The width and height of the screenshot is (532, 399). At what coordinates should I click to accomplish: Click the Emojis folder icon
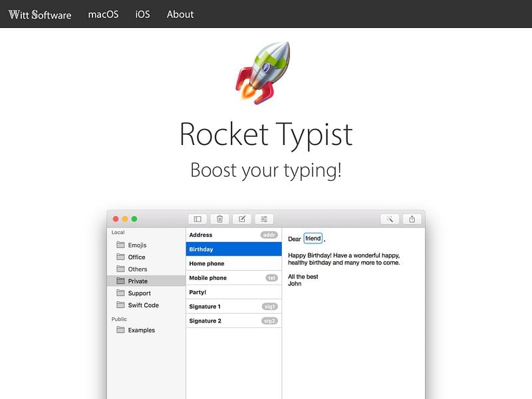tap(120, 245)
